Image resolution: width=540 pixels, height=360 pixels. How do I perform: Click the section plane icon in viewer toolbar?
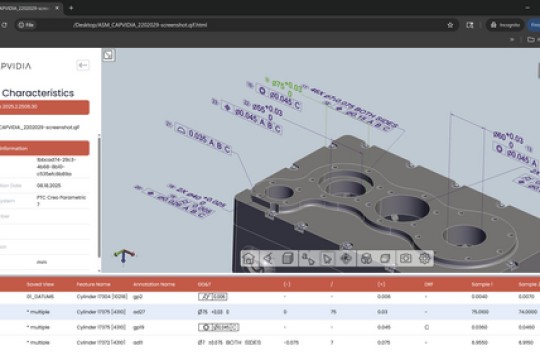coord(385,258)
